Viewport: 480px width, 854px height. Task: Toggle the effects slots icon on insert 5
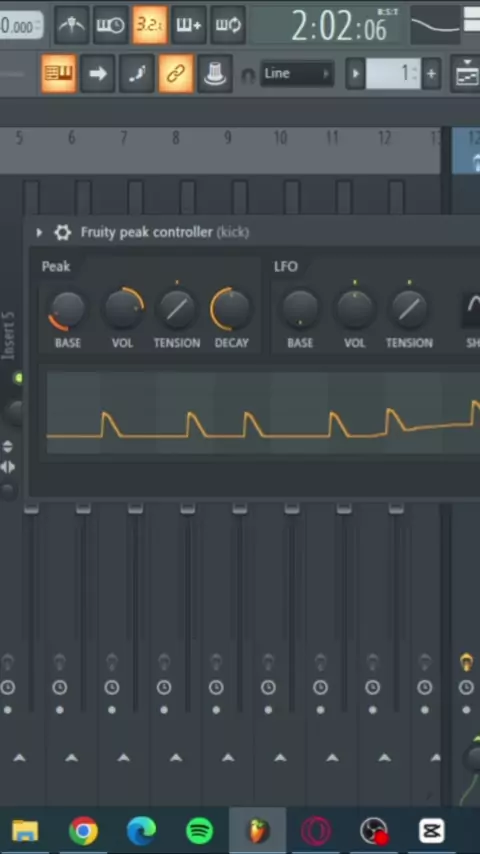click(8, 663)
